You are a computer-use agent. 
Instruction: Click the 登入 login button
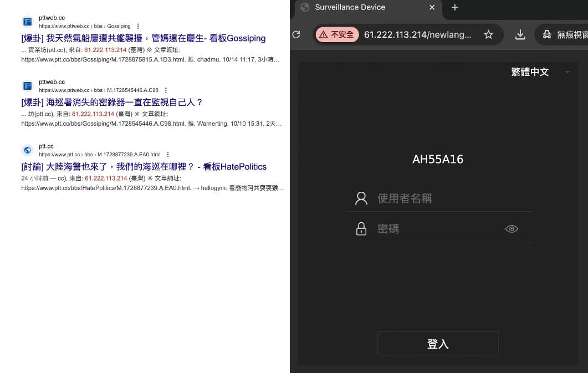[438, 344]
